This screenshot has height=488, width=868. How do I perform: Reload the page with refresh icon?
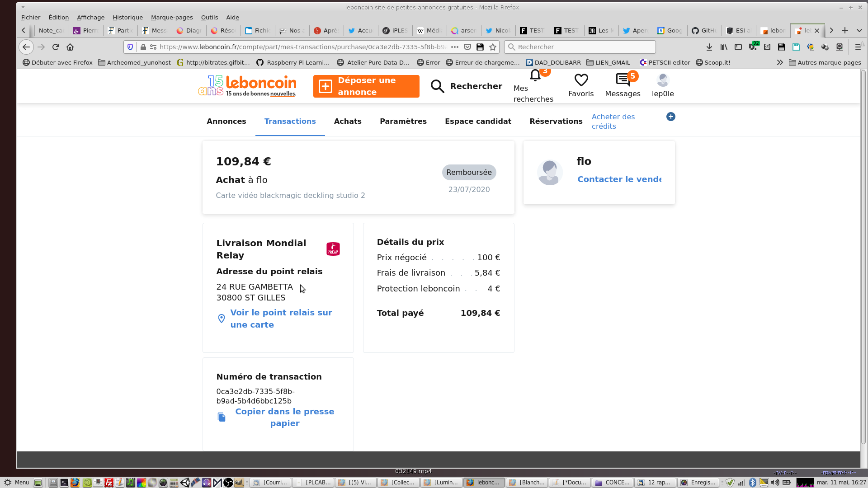coord(56,47)
